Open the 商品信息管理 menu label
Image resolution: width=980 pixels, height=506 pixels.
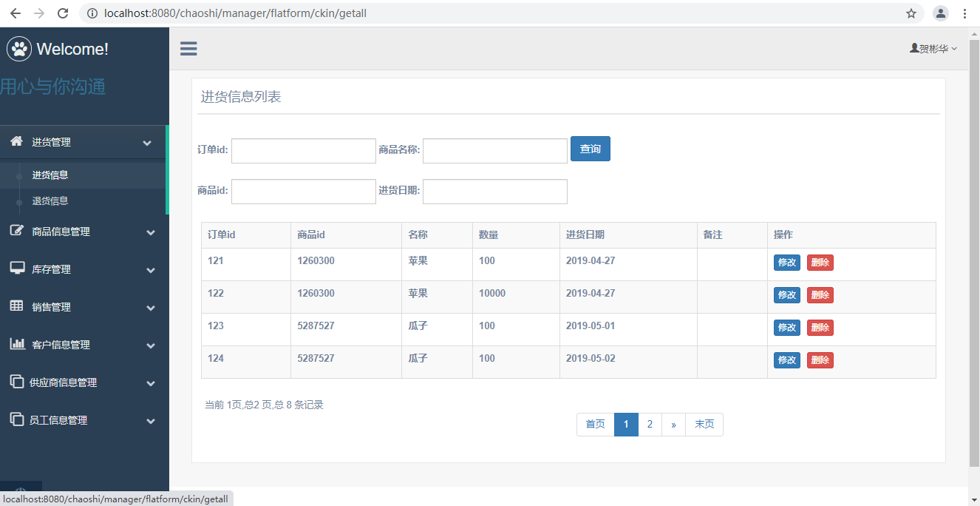(x=61, y=232)
